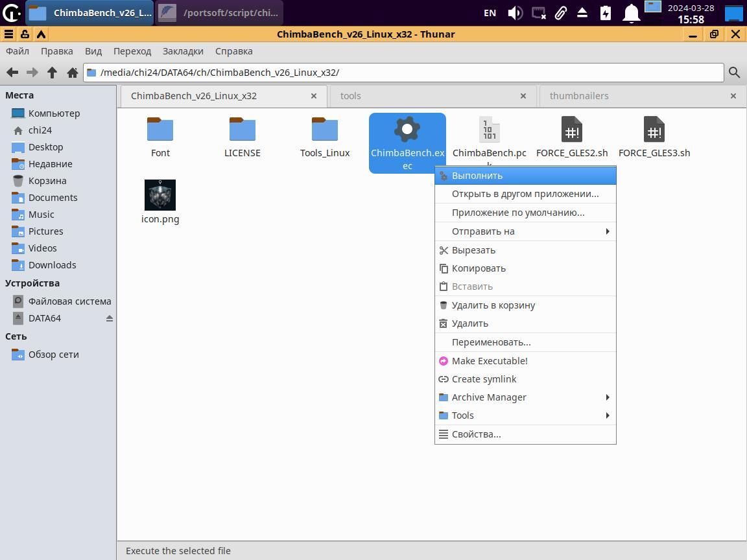This screenshot has height=560, width=747.
Task: Open home folder via house toolbar icon
Action: (x=73, y=73)
